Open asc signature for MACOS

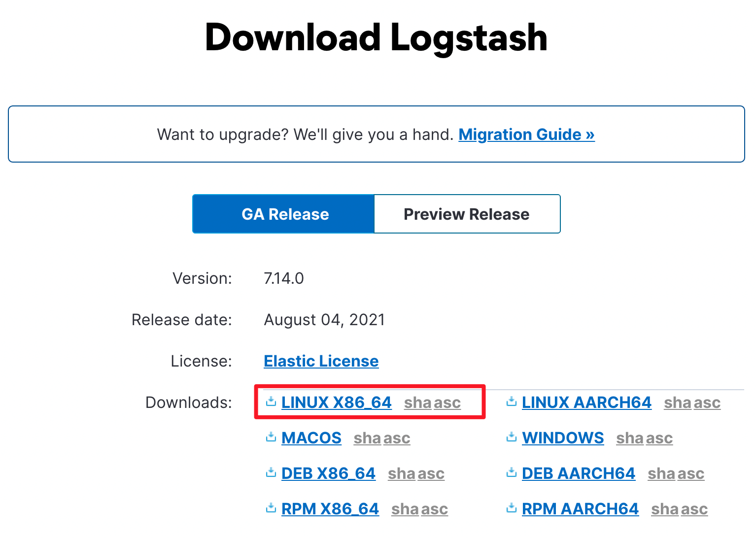pyautogui.click(x=397, y=438)
